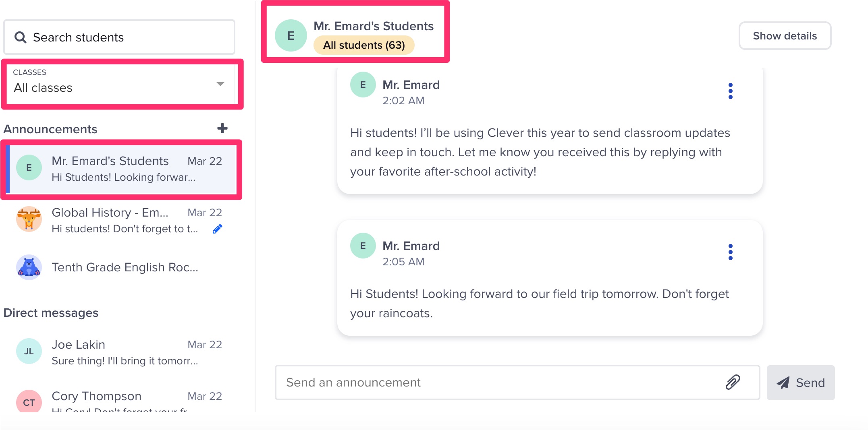Click the moose avatar for Global History
Image resolution: width=868 pixels, height=430 pixels.
click(x=29, y=219)
